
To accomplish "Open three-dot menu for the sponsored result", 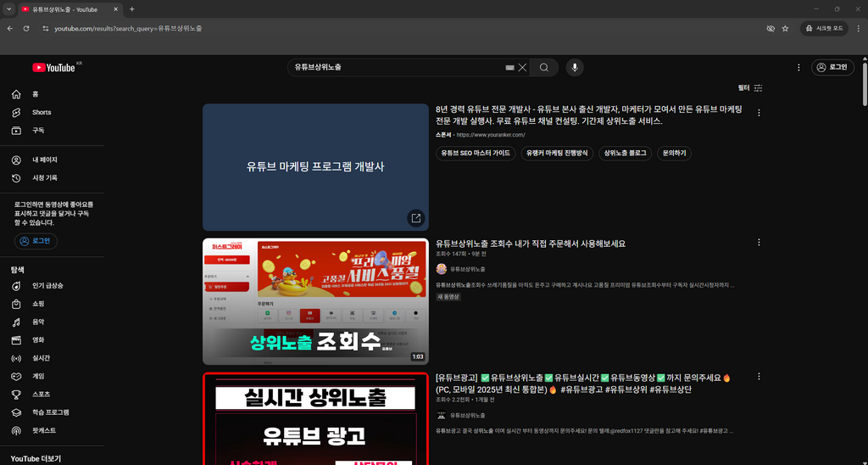I will pos(759,113).
